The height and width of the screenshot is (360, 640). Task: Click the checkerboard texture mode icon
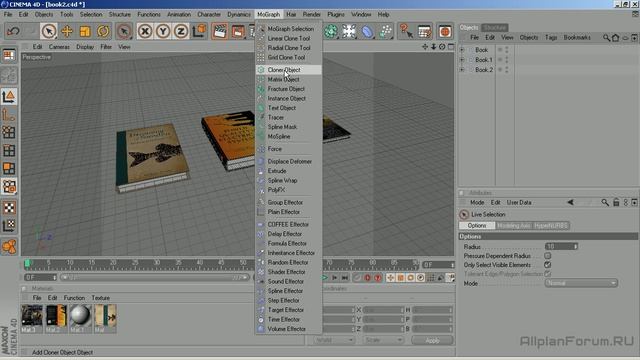tap(9, 208)
